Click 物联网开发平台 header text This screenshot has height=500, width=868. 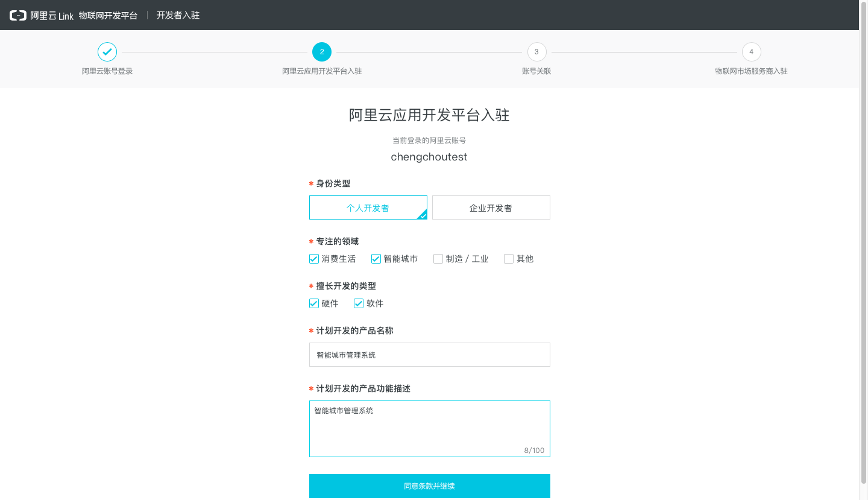pos(108,16)
